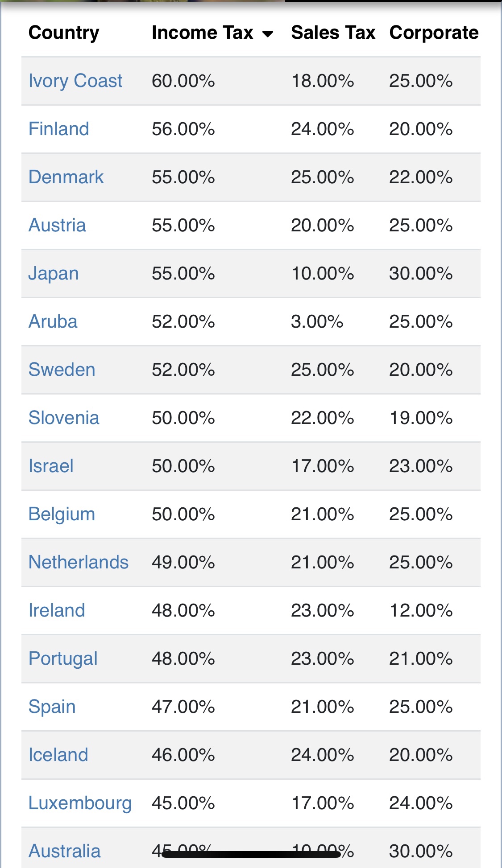Go to Denmark's tax page

pyautogui.click(x=66, y=177)
